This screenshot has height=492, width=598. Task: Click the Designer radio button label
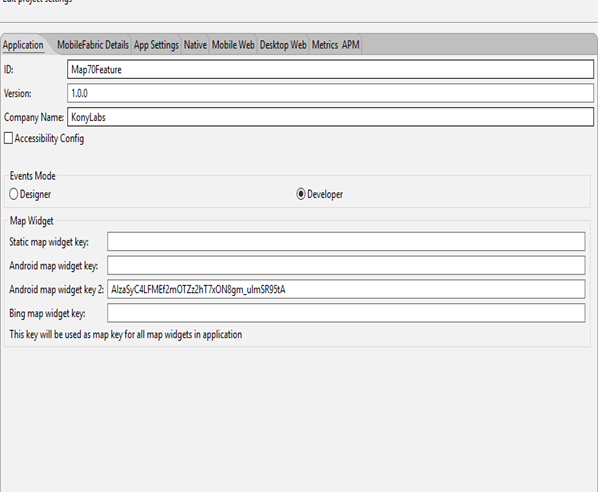coord(35,195)
